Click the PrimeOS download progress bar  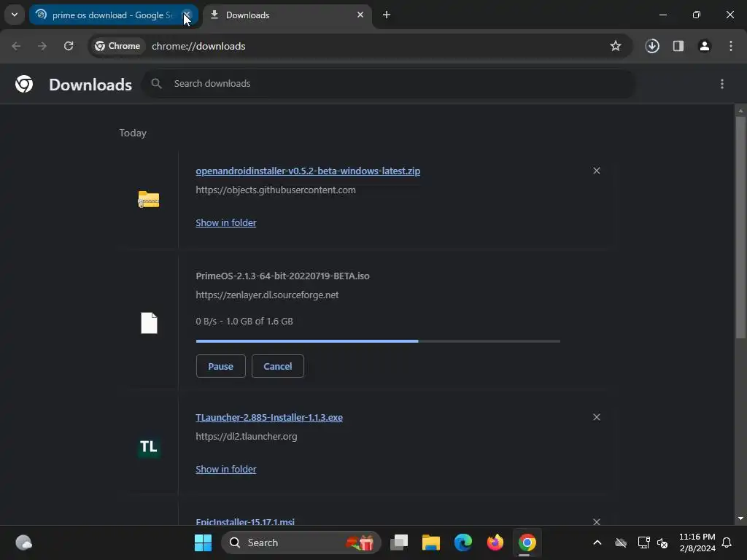tap(378, 341)
